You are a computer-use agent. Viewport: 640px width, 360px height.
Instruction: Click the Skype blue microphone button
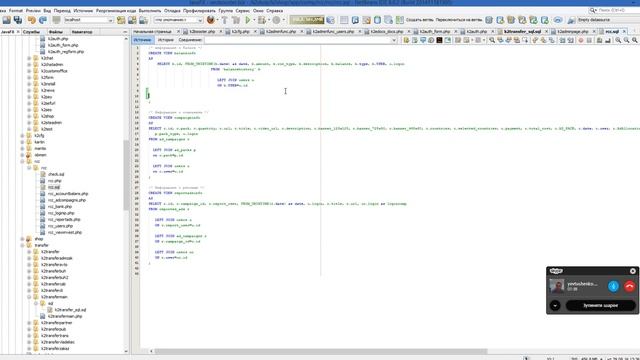tap(613, 286)
